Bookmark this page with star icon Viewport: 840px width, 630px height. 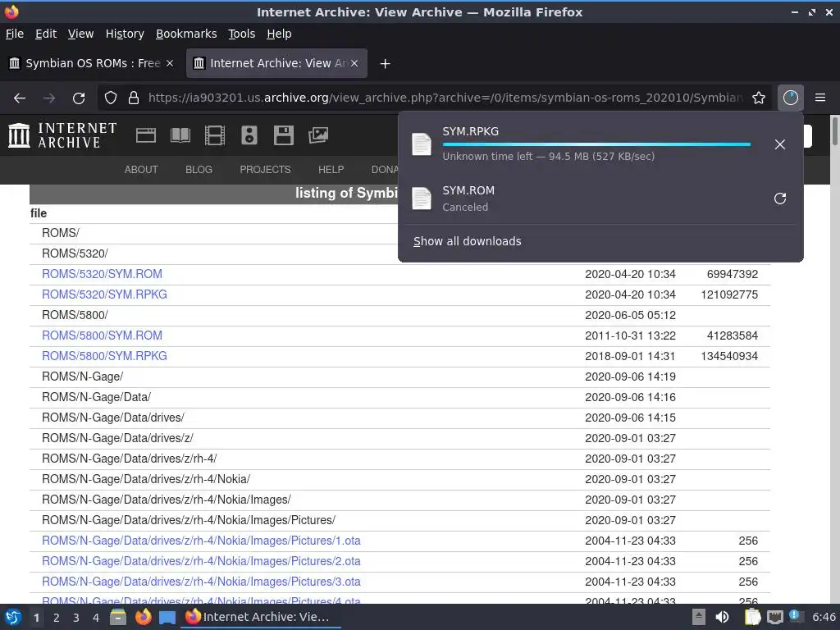[759, 98]
